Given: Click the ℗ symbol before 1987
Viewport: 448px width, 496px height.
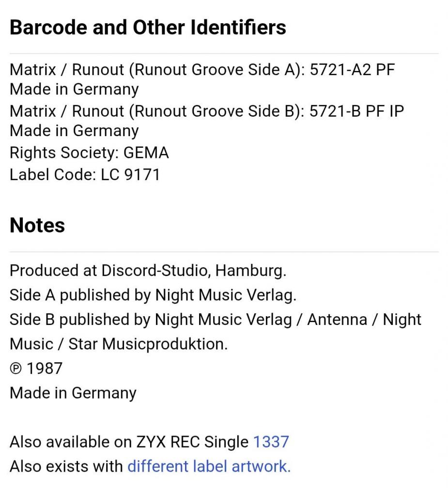Looking at the screenshot, I should tap(15, 369).
